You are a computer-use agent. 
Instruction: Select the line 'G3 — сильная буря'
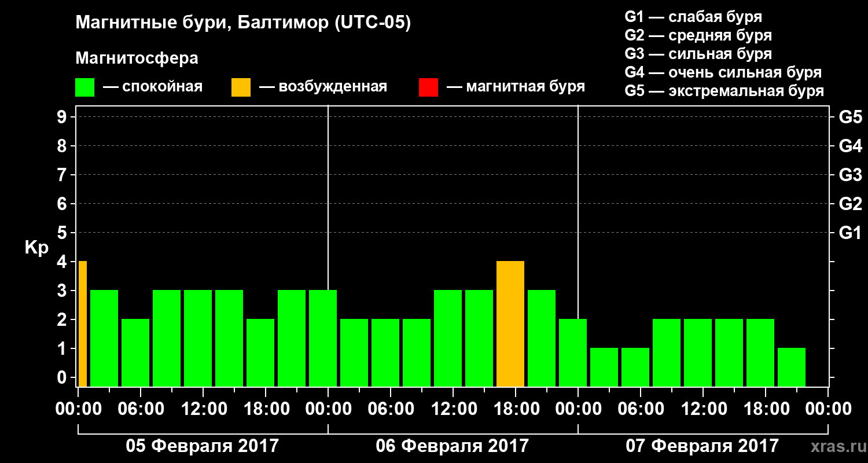coord(698,54)
